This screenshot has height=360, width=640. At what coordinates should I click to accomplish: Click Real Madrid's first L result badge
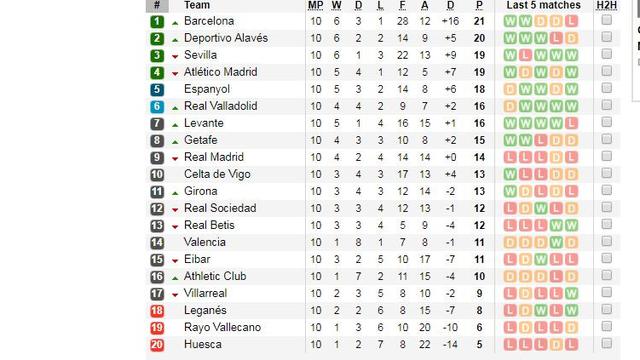(x=510, y=157)
